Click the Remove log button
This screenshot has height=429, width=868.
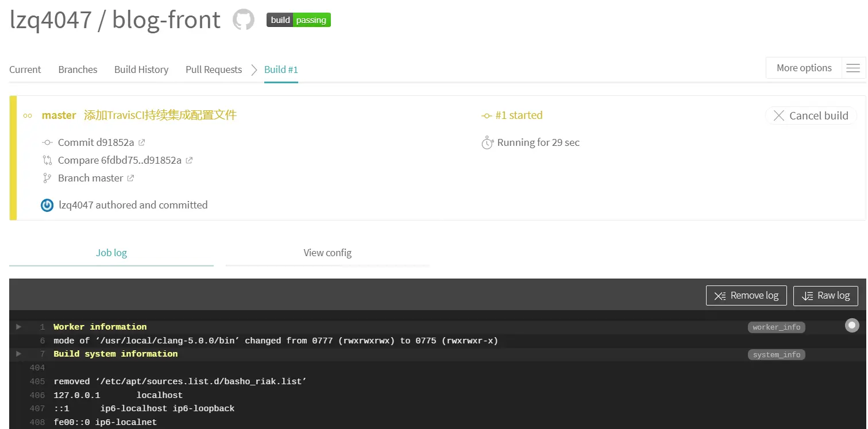(x=746, y=296)
